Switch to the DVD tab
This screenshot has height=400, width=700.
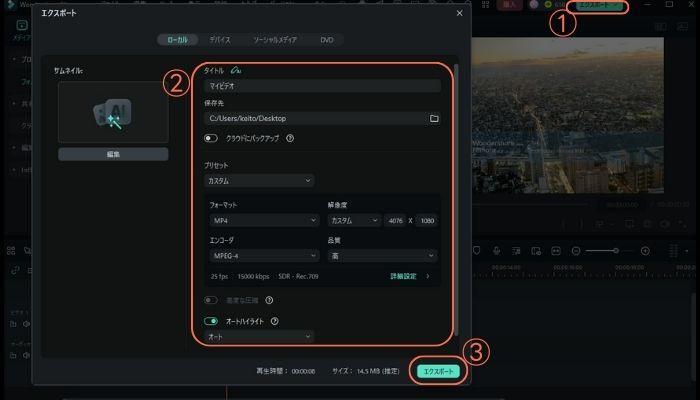click(x=327, y=40)
